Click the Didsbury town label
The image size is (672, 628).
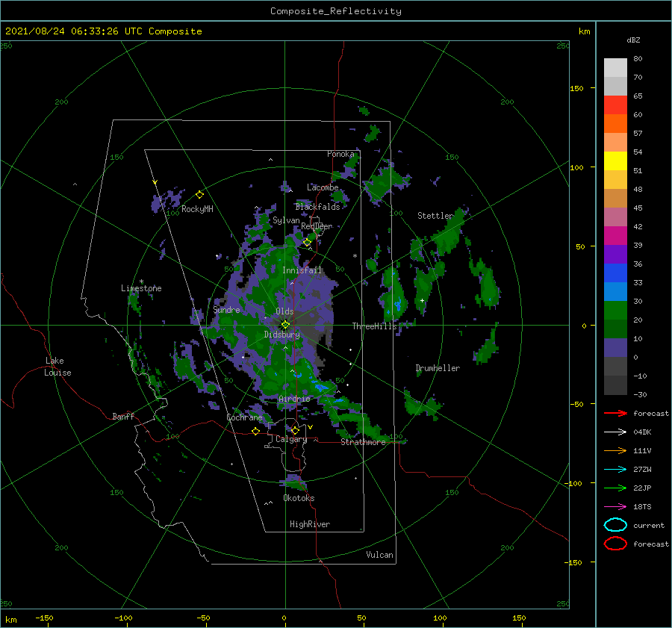281,335
